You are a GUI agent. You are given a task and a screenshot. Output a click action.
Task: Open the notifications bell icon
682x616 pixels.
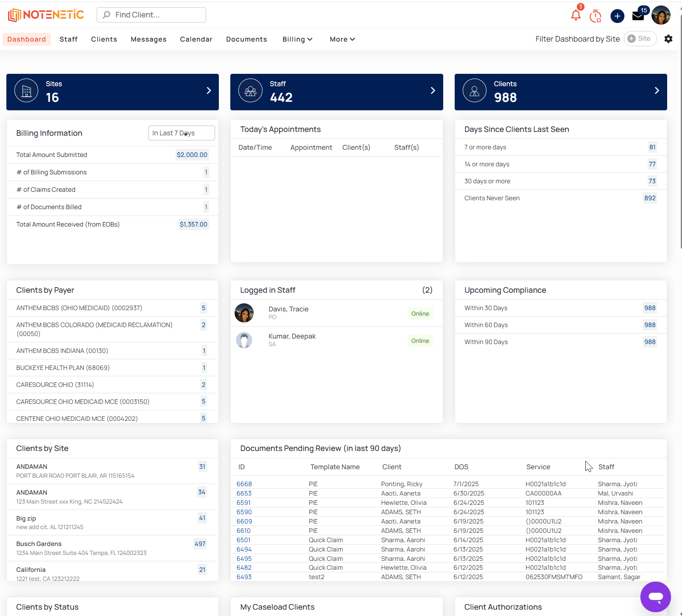pyautogui.click(x=576, y=15)
